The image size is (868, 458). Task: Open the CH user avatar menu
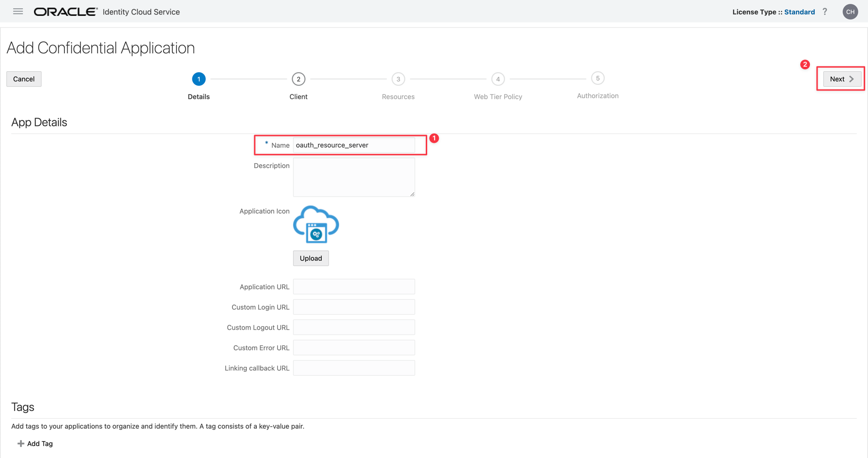[850, 12]
